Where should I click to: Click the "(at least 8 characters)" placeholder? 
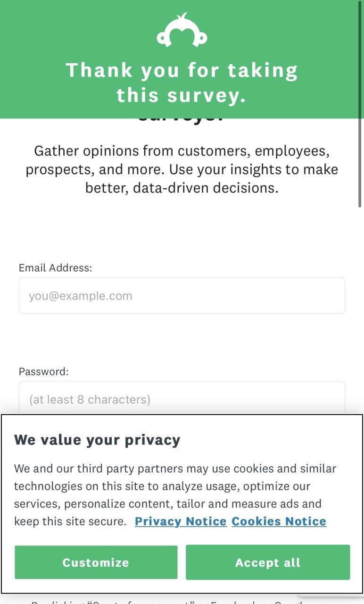(x=90, y=400)
